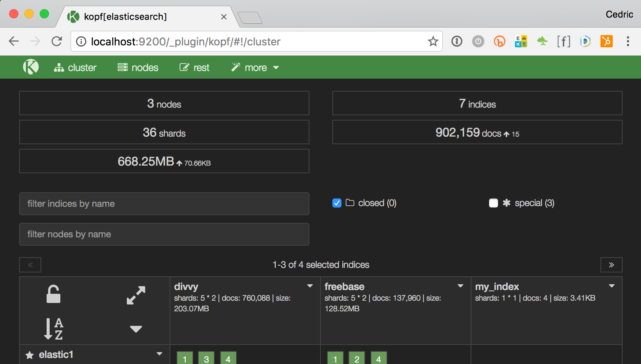Go forward in browser history
The width and height of the screenshot is (641, 364).
pos(35,41)
